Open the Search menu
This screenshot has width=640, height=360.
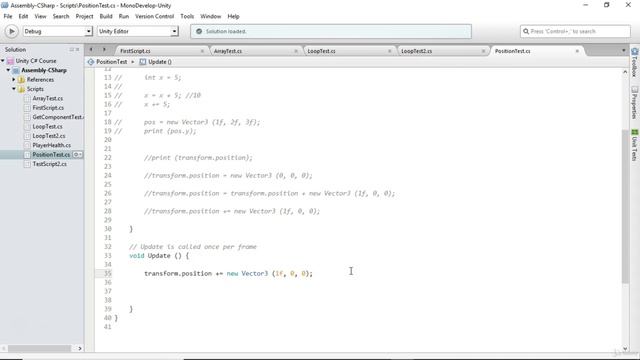pos(61,16)
